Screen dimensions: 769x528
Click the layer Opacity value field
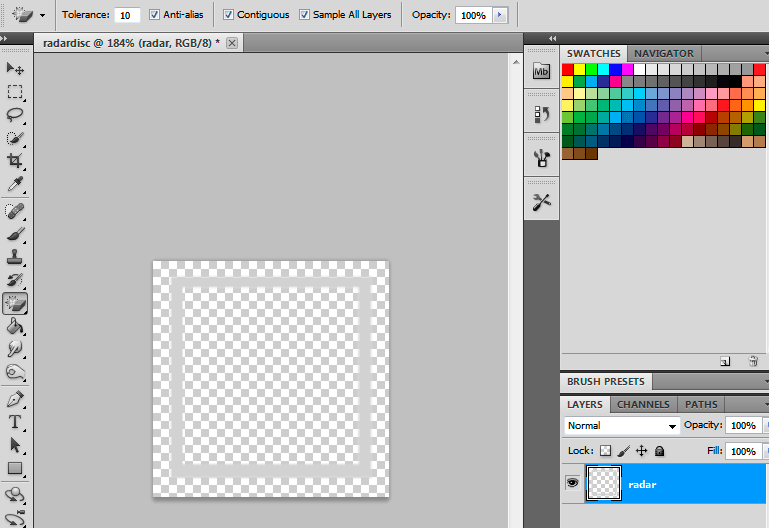[x=743, y=426]
